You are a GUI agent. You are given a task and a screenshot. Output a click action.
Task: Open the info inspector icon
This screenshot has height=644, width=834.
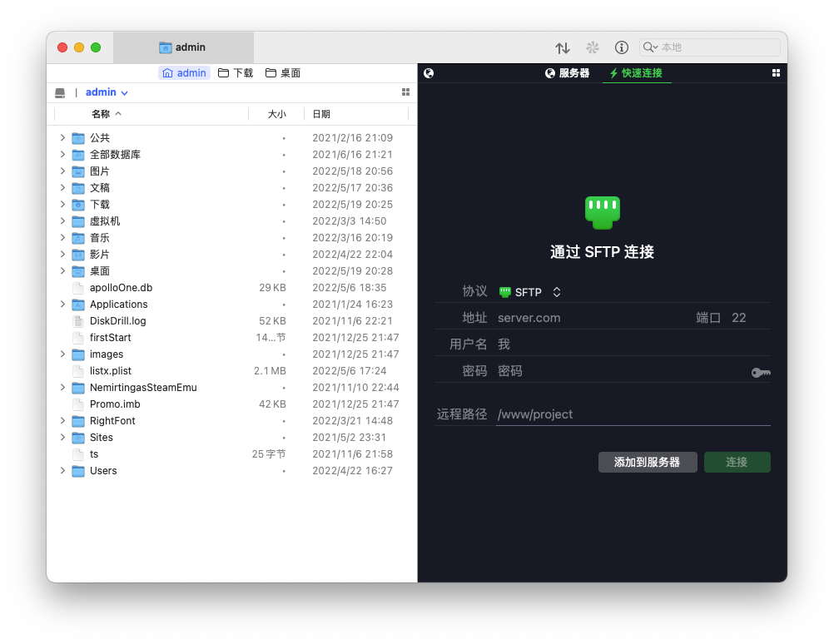pyautogui.click(x=621, y=48)
